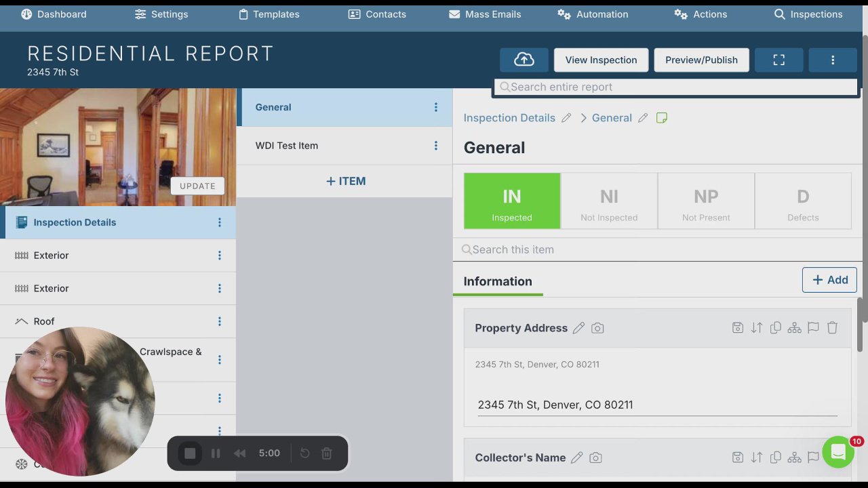Open Inspection Details section options menu
This screenshot has width=868, height=488.
pyautogui.click(x=220, y=222)
